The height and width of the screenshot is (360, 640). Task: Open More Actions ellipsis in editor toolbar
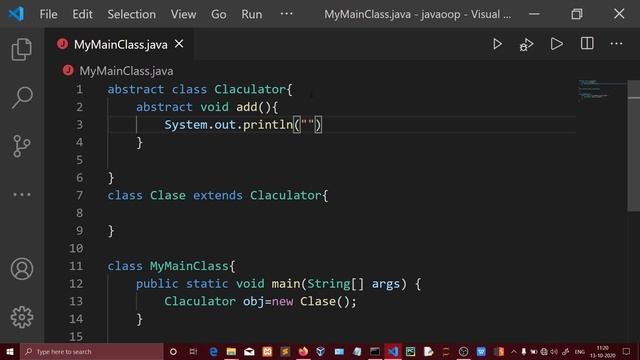tap(616, 44)
